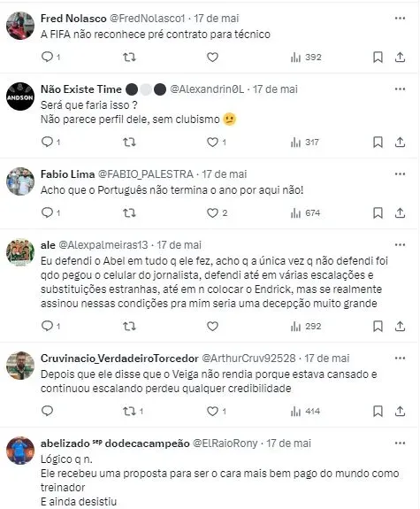Open more options on Fred Nolasco's tweet
The height and width of the screenshot is (509, 420).
point(400,19)
